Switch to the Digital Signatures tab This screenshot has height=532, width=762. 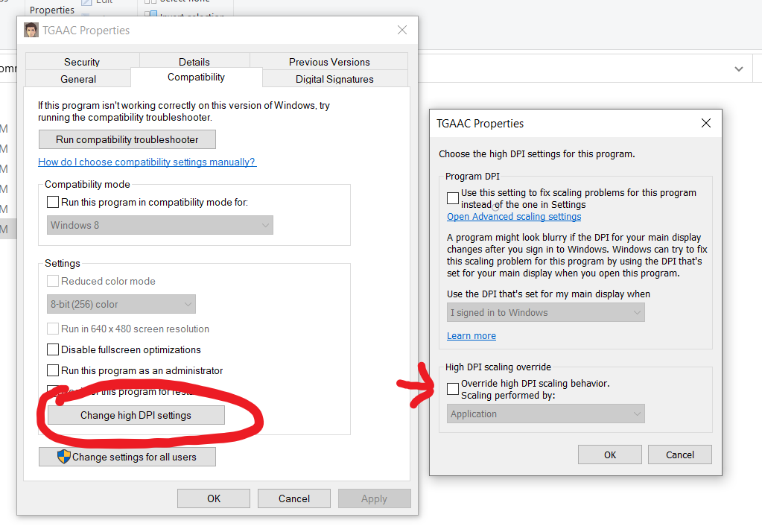(x=335, y=79)
